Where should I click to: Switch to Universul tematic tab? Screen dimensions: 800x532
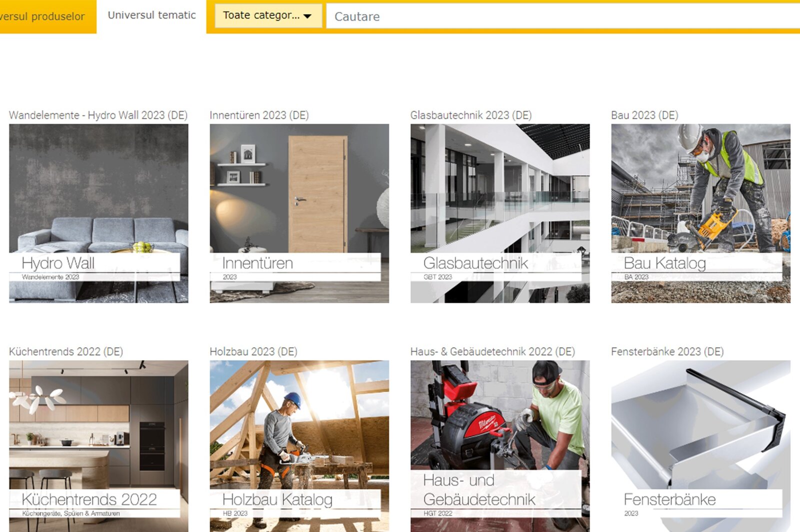(x=151, y=15)
